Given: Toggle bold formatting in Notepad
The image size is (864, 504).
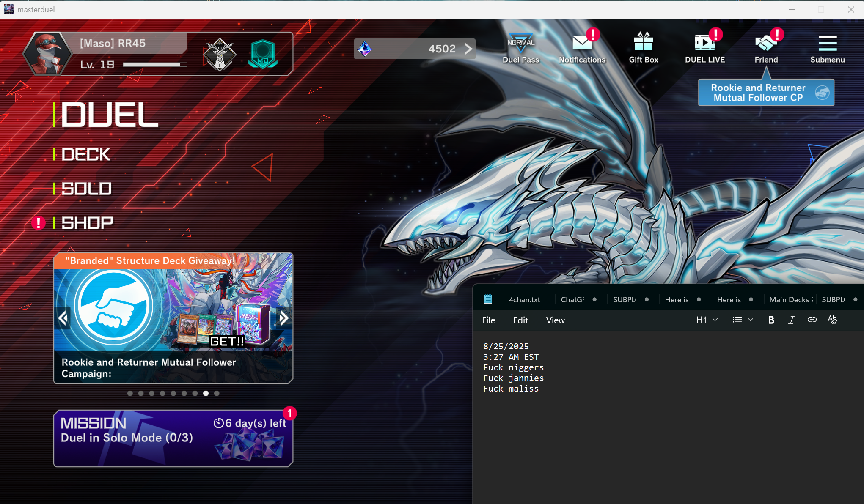Looking at the screenshot, I should pyautogui.click(x=771, y=320).
